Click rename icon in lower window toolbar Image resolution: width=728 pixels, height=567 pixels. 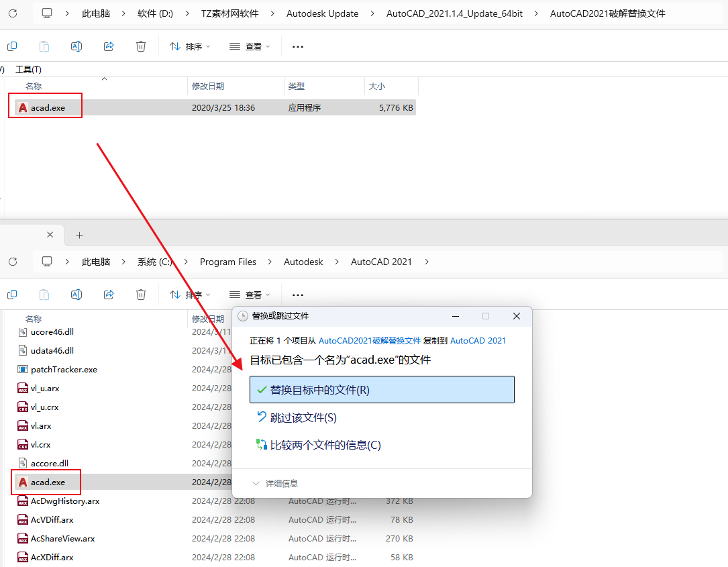coord(76,295)
